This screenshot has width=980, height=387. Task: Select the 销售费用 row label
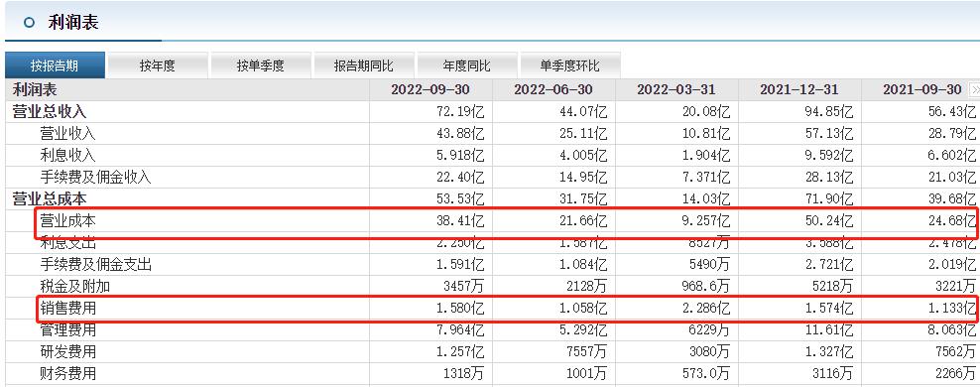click(x=68, y=309)
